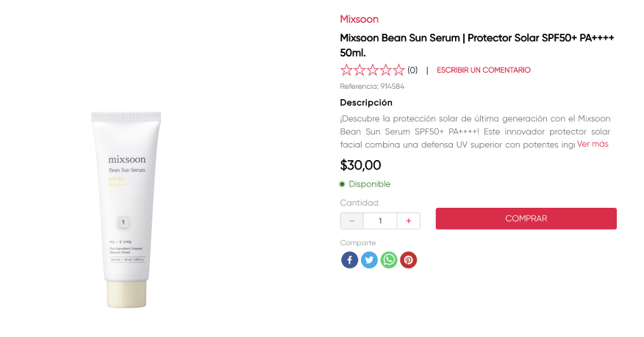This screenshot has height=337, width=644.
Task: Share product on Twitter
Action: (x=369, y=260)
